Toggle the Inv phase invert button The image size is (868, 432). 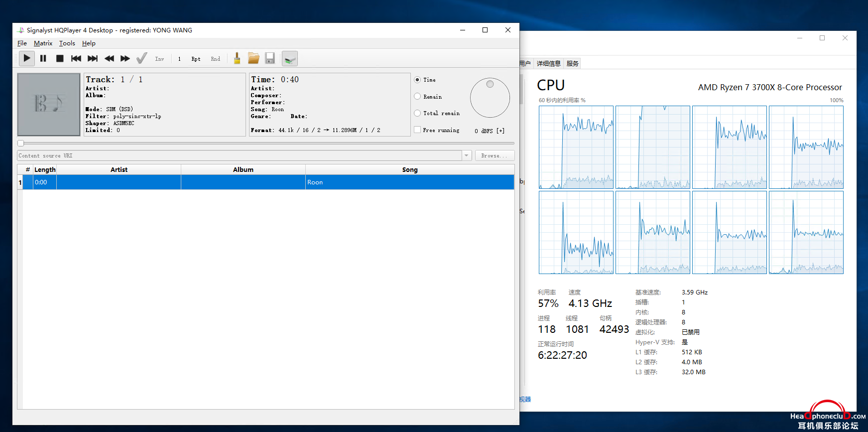(159, 59)
